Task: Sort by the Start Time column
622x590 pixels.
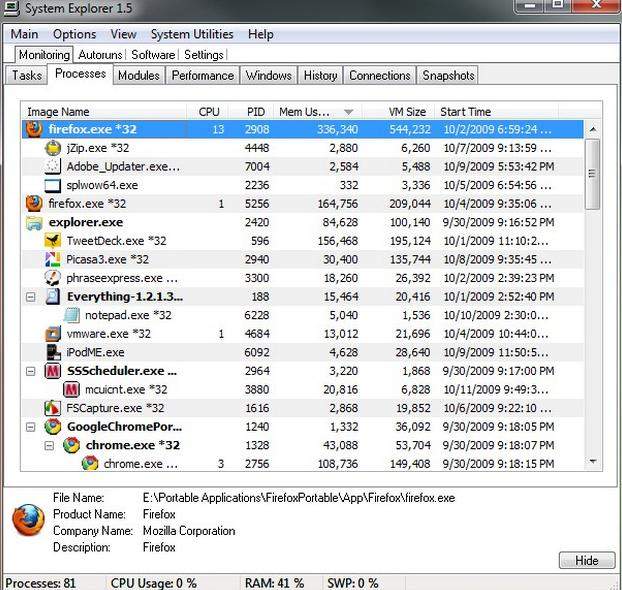Action: (497, 112)
